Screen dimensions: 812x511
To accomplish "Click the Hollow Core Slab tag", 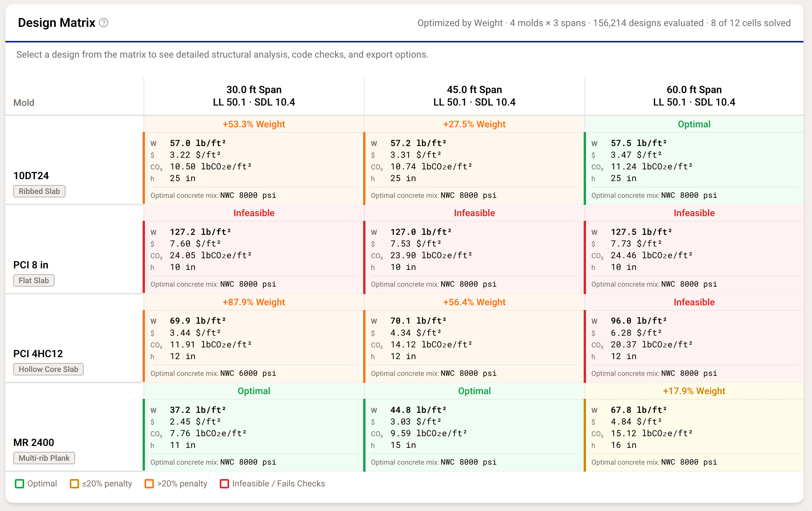I will [x=48, y=369].
